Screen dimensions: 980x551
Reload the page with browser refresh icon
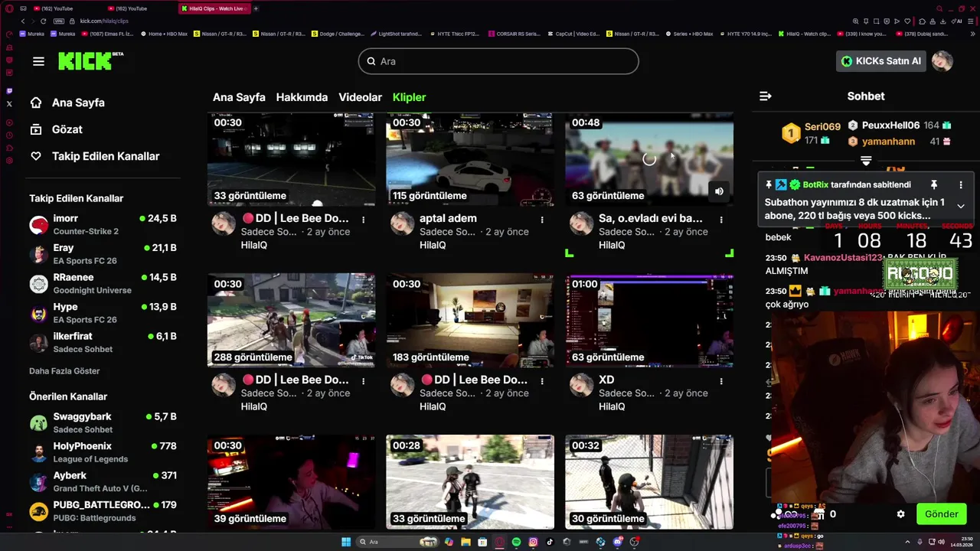[43, 21]
